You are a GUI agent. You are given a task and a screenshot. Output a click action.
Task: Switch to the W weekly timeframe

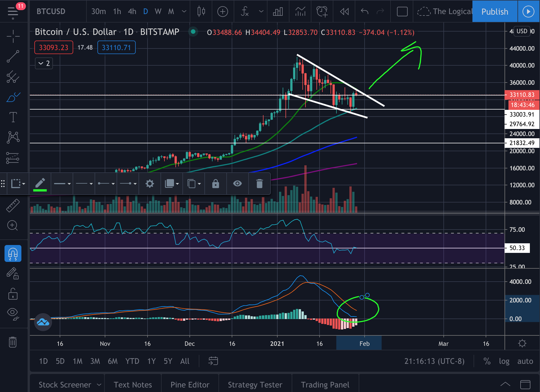pos(158,12)
